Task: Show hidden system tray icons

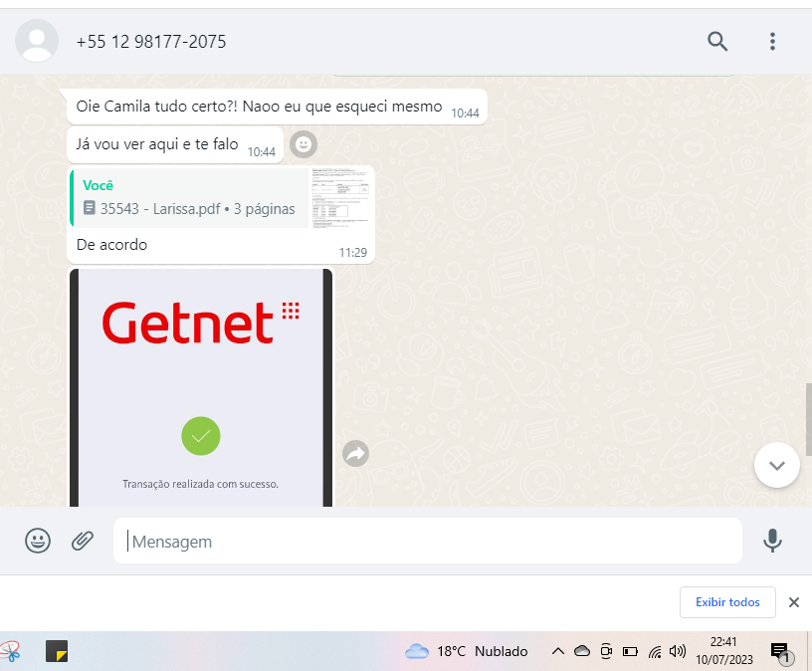Action: tap(557, 651)
